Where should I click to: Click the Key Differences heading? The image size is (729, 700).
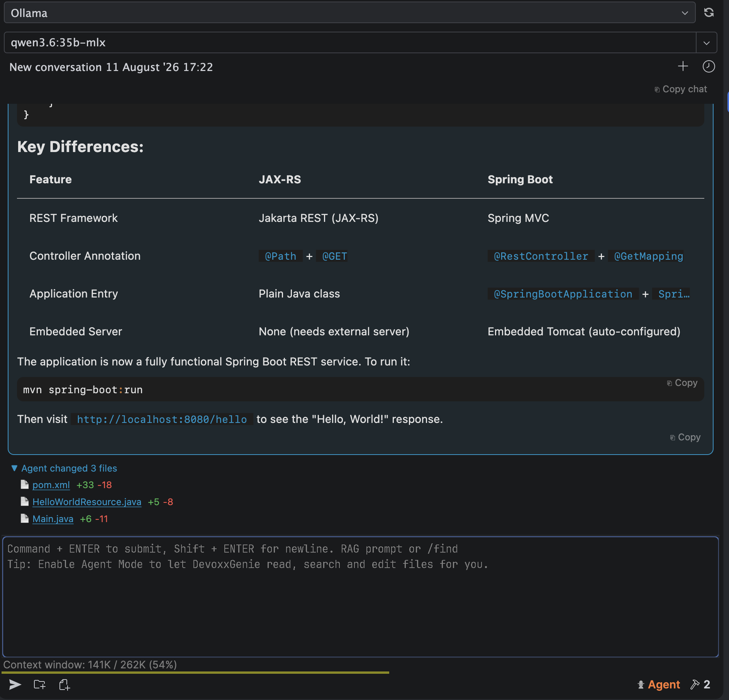coord(80,147)
